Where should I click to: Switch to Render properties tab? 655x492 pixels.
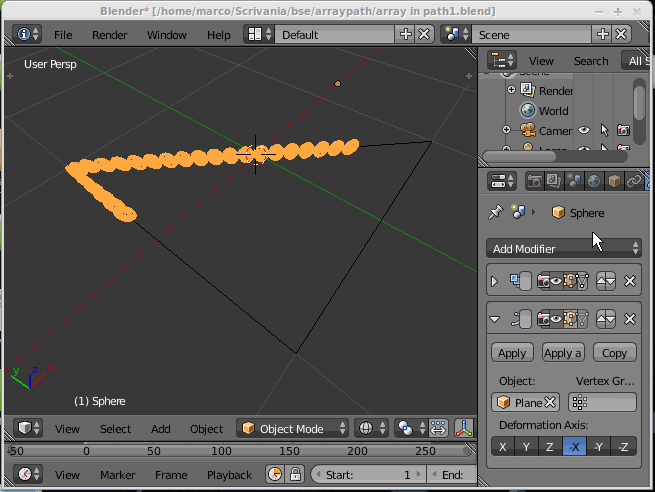[x=534, y=181]
